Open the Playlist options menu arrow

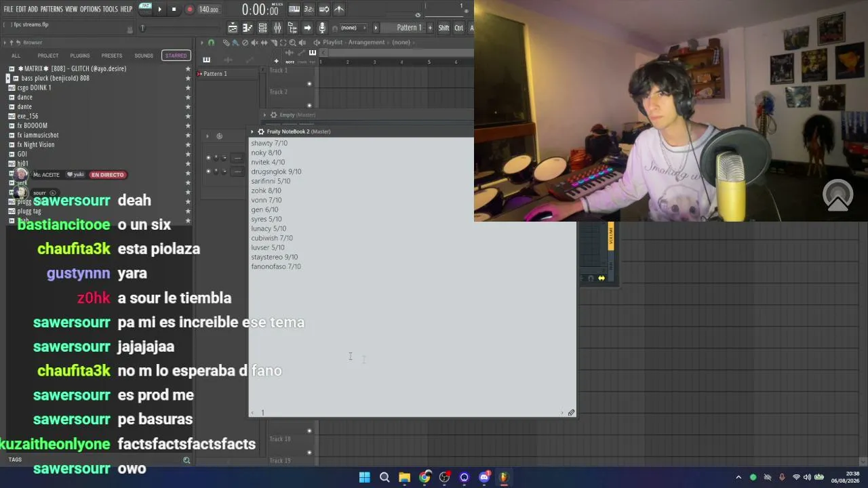(x=201, y=43)
